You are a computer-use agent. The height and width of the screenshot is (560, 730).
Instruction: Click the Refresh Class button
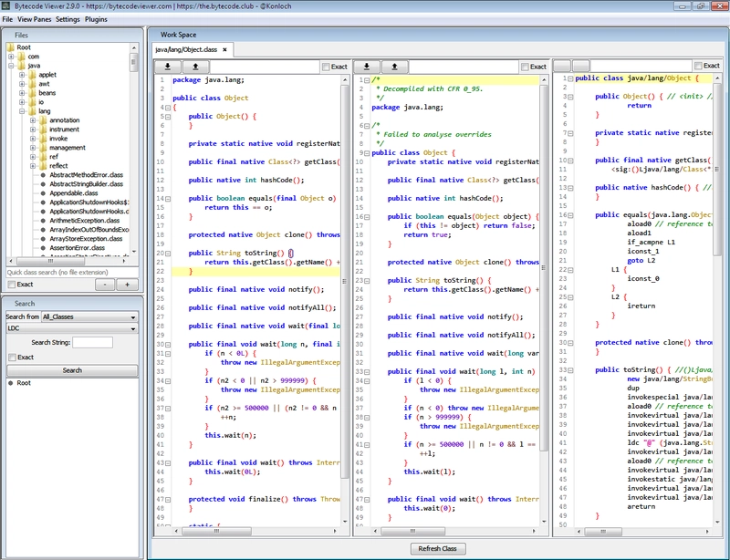437,548
